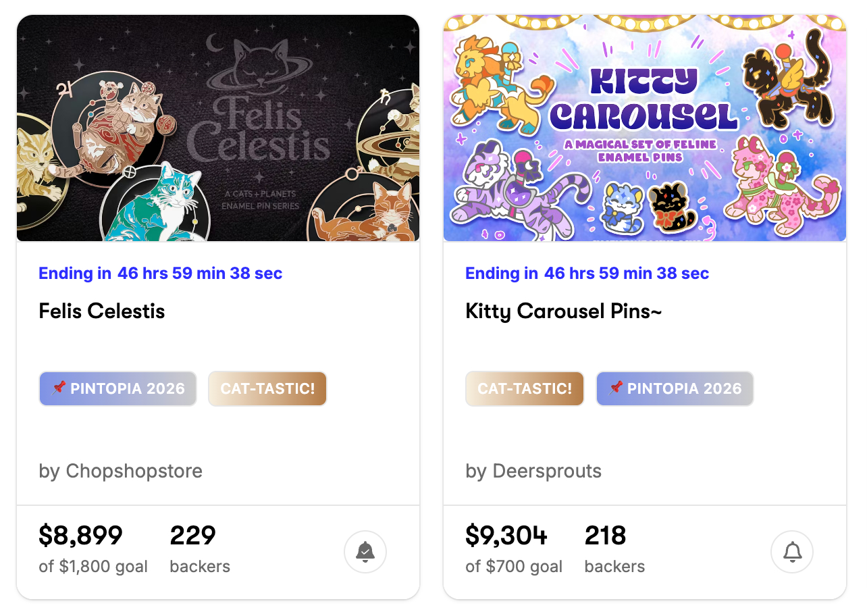Select CAT-TASTIC! tag on Felis Celestis card
This screenshot has width=867, height=616.
(267, 388)
